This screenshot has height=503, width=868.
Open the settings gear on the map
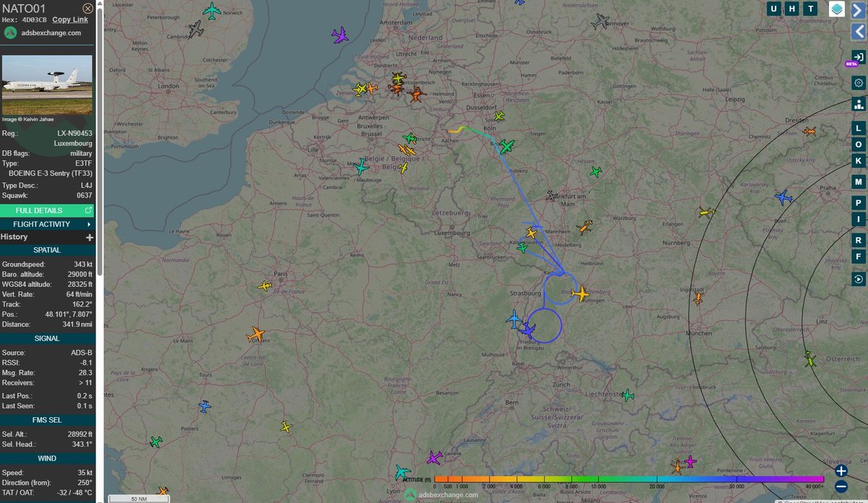click(859, 83)
